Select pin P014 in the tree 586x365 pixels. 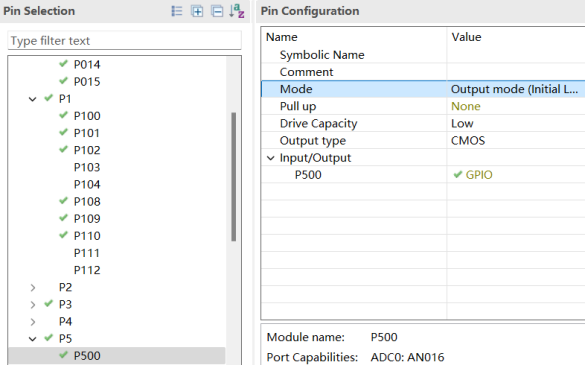pos(87,65)
